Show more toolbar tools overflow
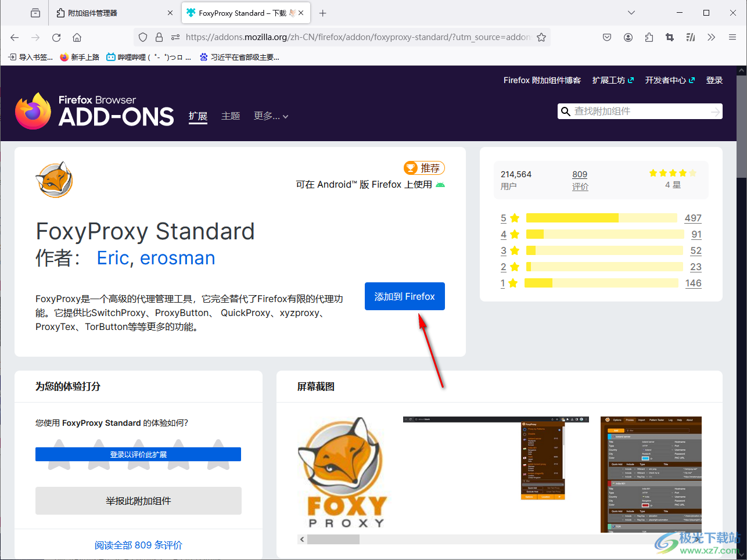The image size is (747, 560). pyautogui.click(x=711, y=37)
